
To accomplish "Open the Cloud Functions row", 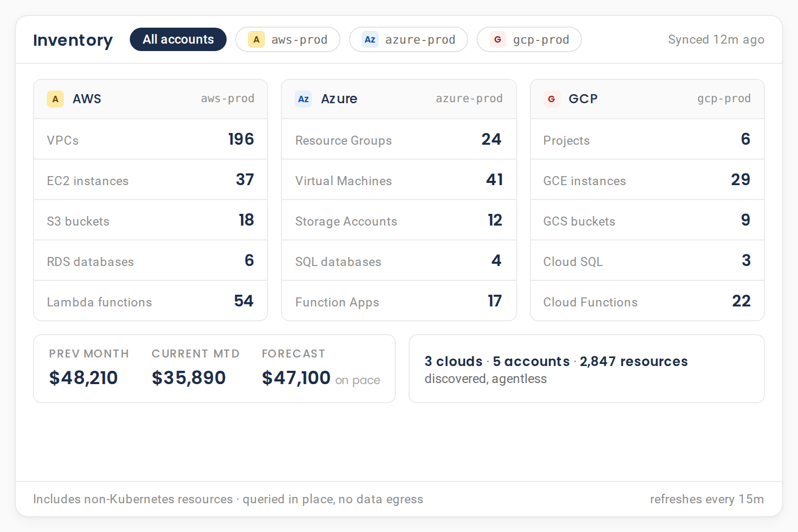I will coord(647,301).
